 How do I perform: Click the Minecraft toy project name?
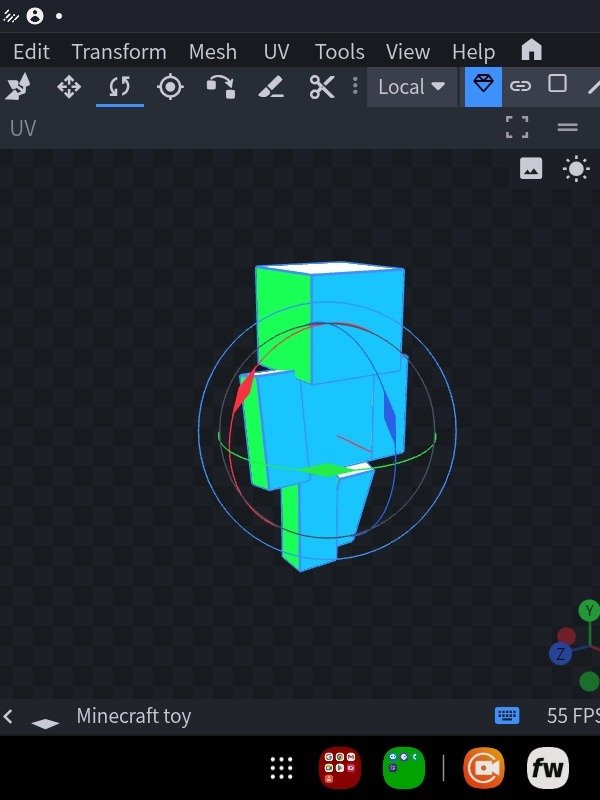click(133, 716)
